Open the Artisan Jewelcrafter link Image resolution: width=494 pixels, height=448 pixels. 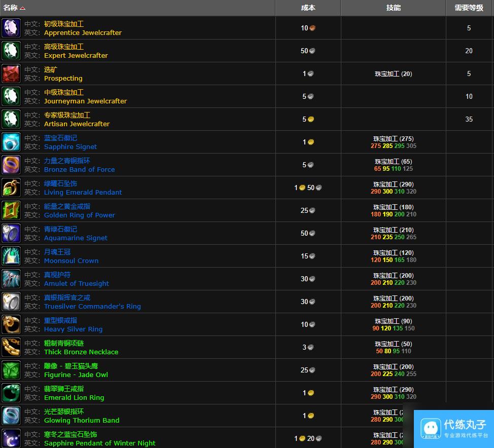77,124
